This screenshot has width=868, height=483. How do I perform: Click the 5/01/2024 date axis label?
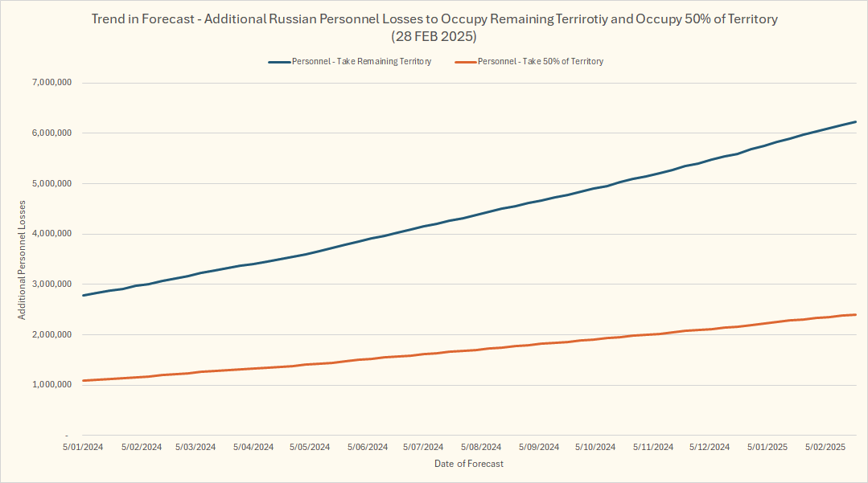83,447
